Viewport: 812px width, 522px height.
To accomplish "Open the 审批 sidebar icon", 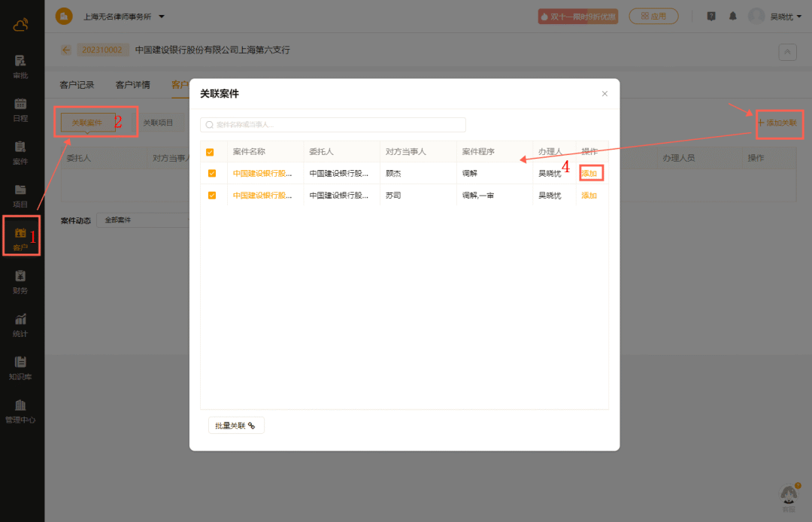I will click(x=20, y=65).
